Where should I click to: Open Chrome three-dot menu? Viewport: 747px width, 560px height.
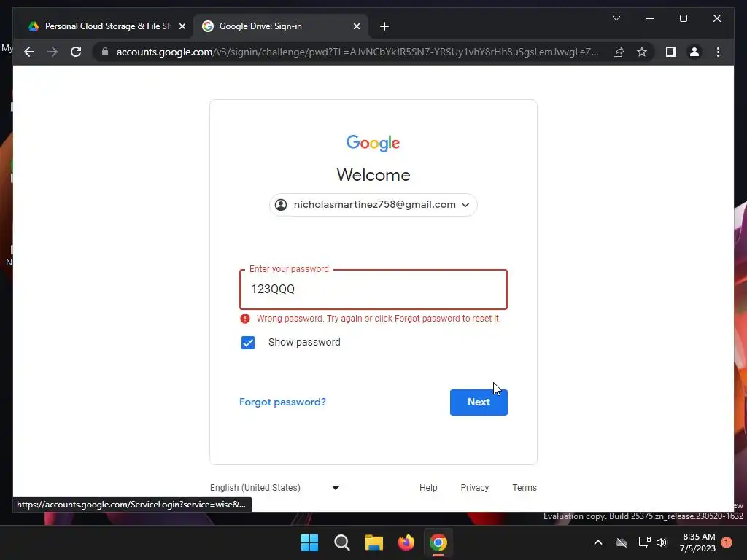tap(718, 52)
